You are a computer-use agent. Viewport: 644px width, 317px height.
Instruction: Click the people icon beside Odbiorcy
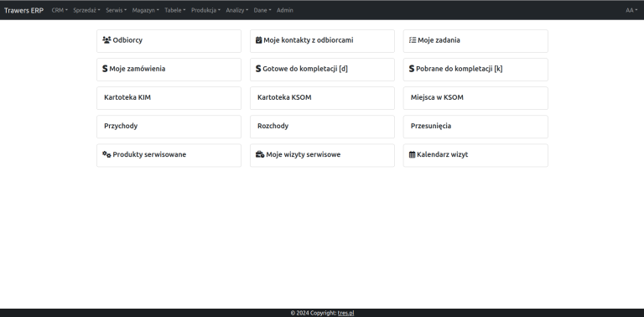coord(106,40)
